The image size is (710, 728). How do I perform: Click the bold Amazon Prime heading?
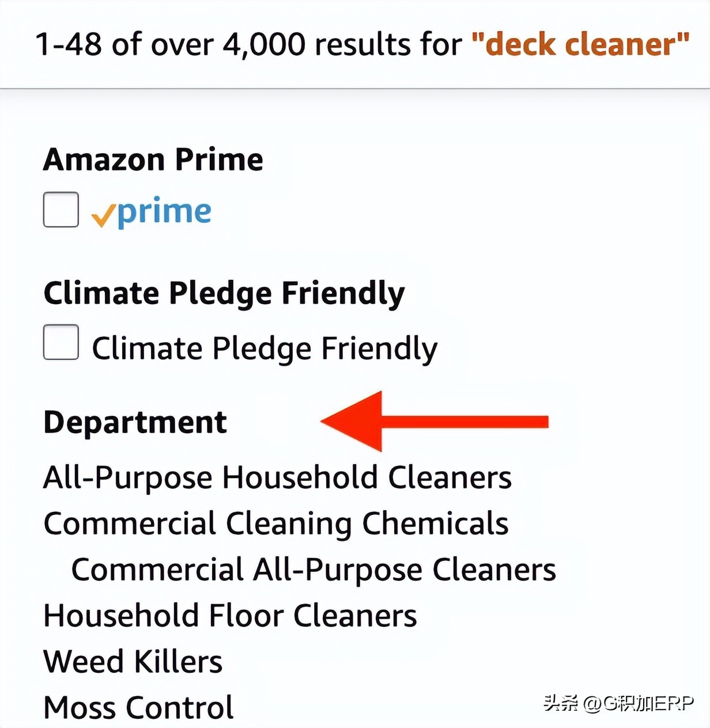pos(153,160)
